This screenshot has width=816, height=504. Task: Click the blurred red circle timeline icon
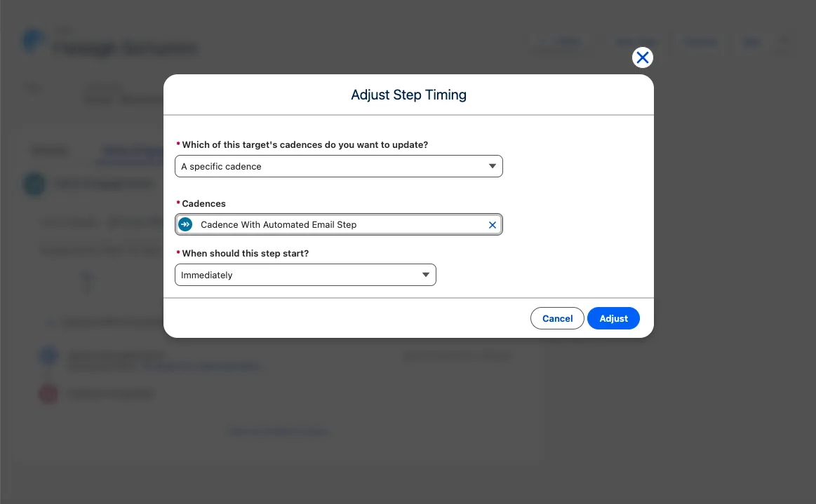point(48,394)
